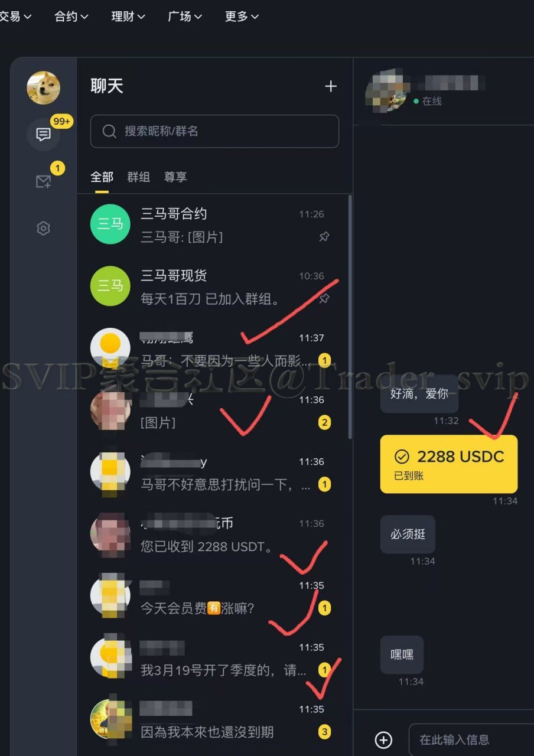
Task: Click the plus icon to start new chat
Action: coord(331,86)
